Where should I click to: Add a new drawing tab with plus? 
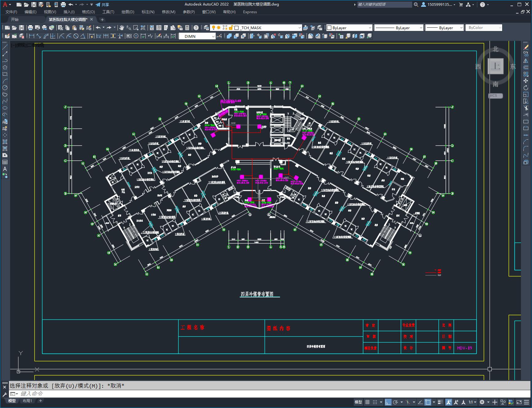pos(102,19)
